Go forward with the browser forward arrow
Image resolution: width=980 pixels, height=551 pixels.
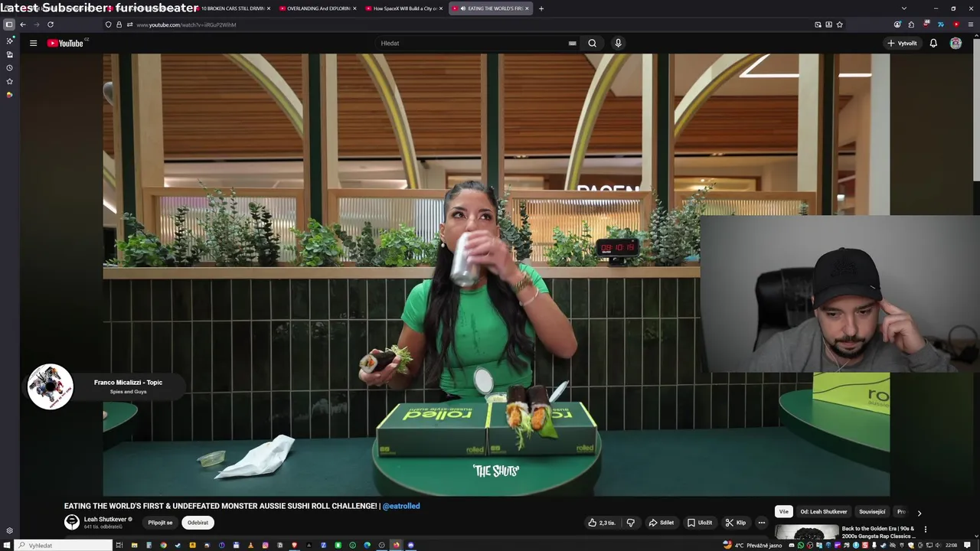[36, 24]
